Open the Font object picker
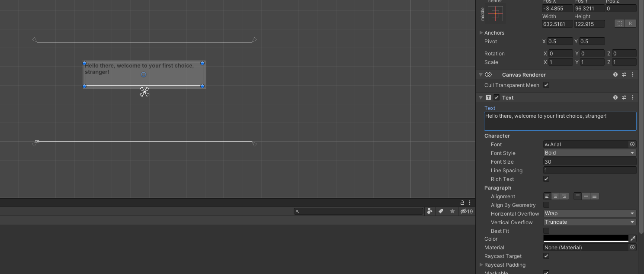644x274 pixels. click(x=632, y=144)
